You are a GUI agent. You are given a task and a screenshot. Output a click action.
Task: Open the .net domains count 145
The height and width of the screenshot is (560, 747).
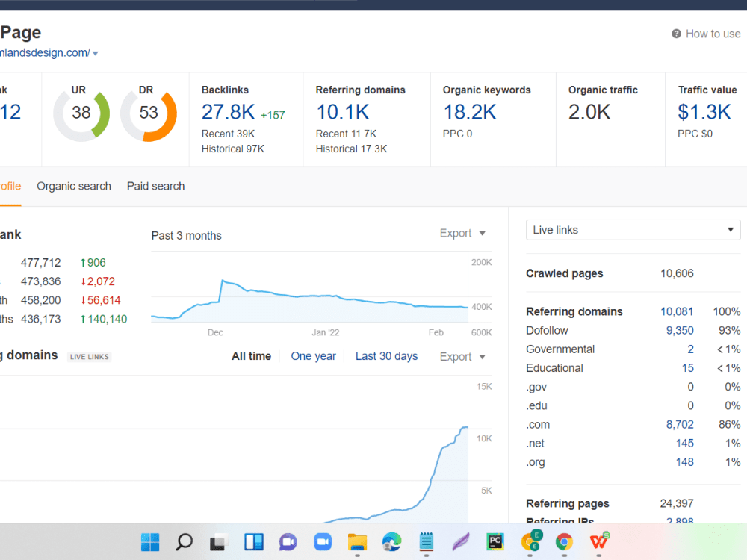684,444
